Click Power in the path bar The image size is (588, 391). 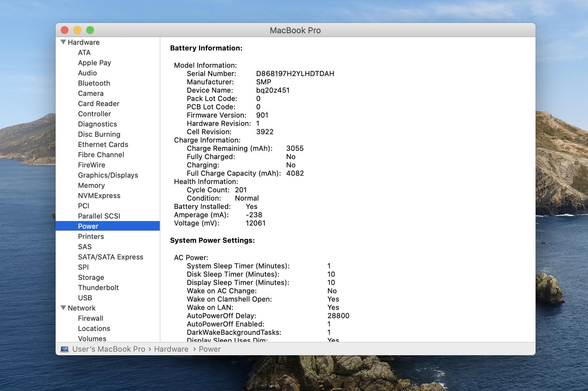[x=209, y=349]
